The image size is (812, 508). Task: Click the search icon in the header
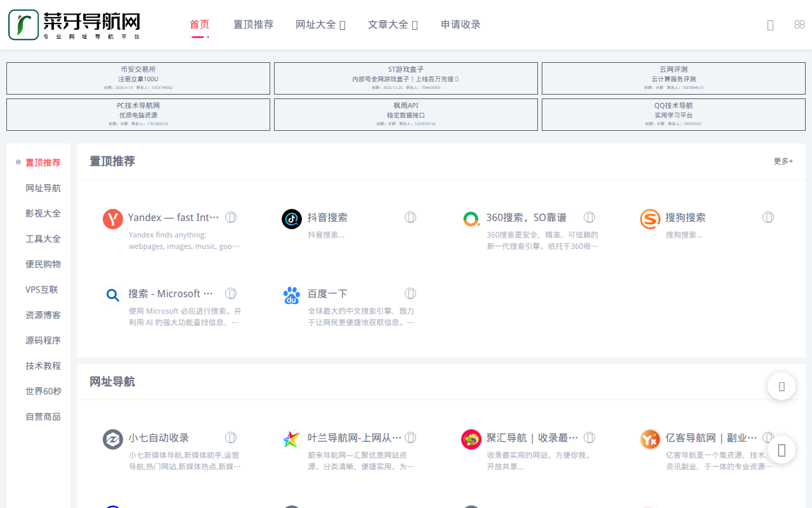click(x=769, y=24)
